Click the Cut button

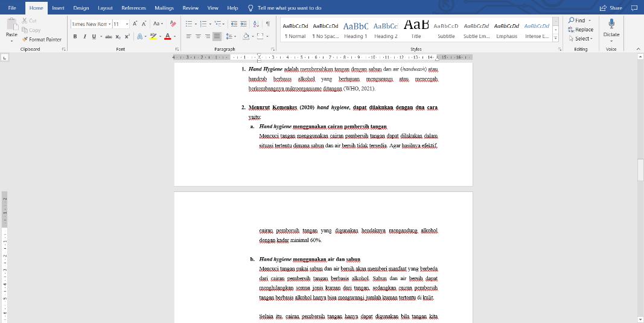[x=29, y=21]
